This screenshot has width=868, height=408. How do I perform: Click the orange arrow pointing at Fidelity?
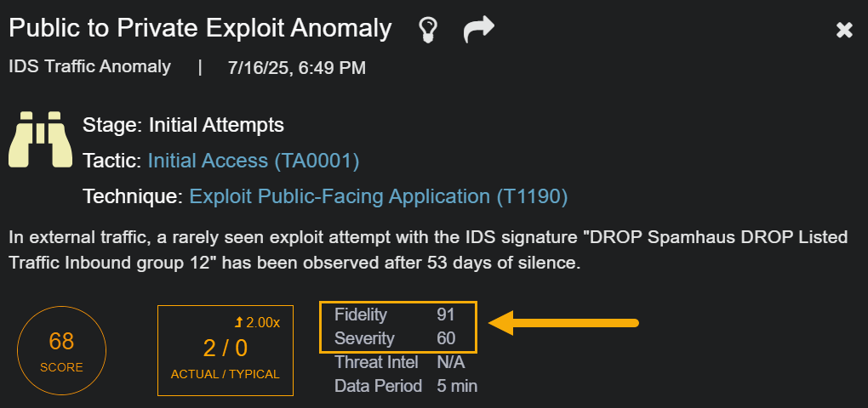565,322
